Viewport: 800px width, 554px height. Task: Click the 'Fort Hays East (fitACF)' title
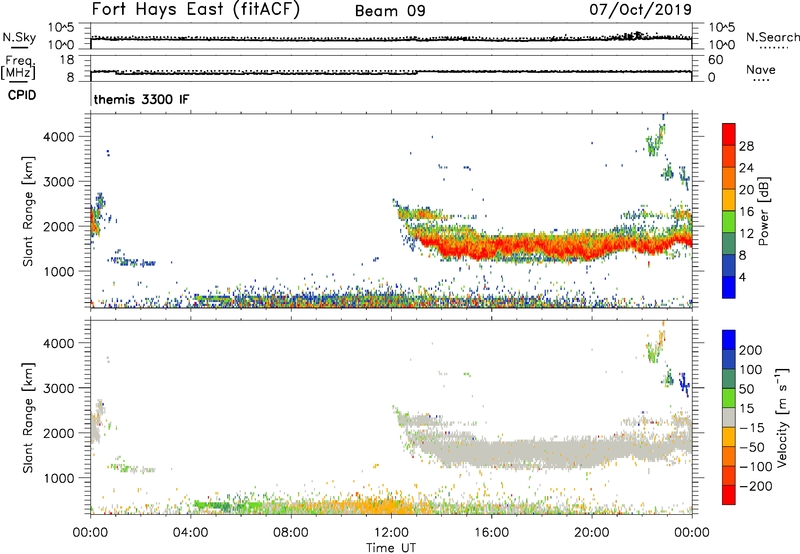tap(195, 10)
